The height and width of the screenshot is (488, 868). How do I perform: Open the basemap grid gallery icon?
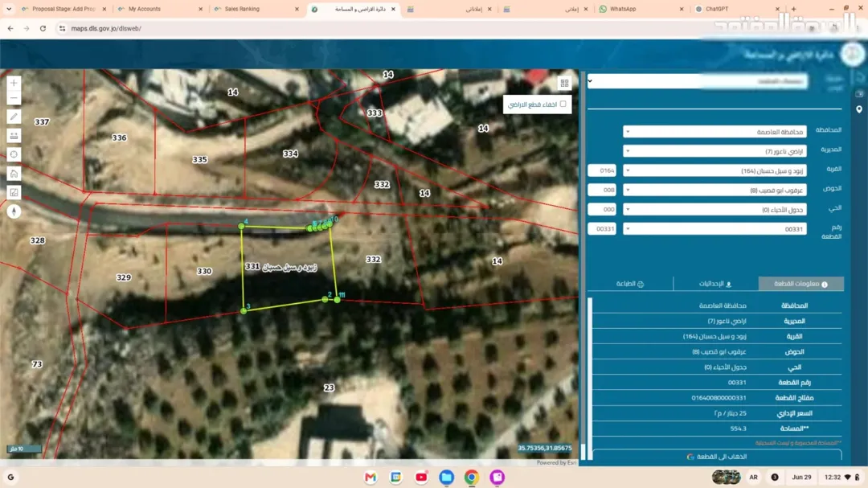[564, 83]
